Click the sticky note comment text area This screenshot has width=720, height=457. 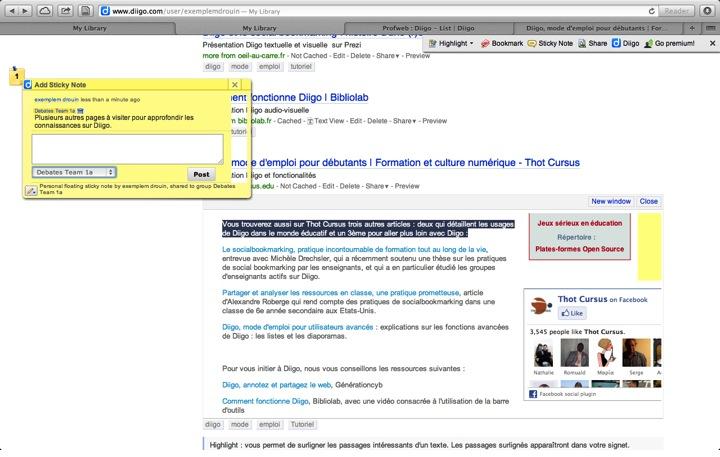pos(127,149)
